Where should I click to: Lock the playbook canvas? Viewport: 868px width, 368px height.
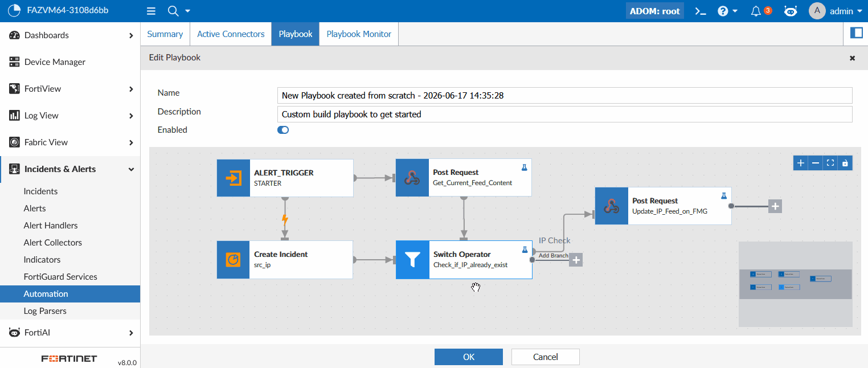[845, 163]
